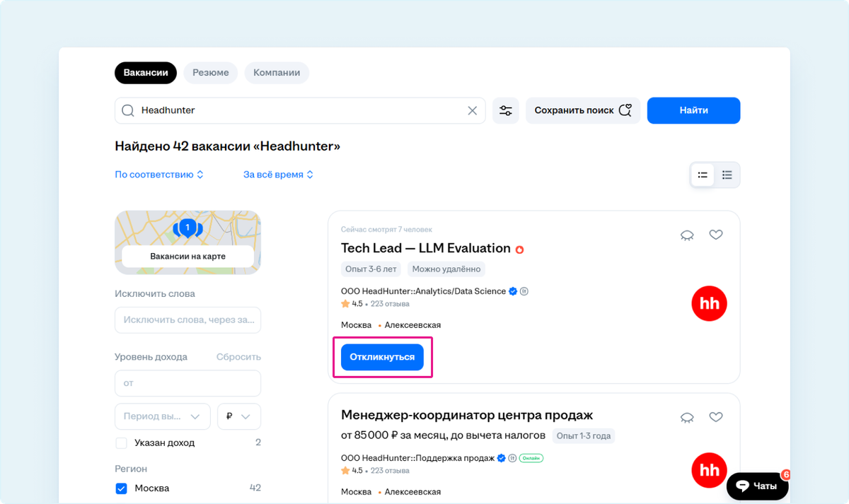Hide the Tech Lead vacancy with eye icon
The width and height of the screenshot is (849, 504).
pos(687,235)
